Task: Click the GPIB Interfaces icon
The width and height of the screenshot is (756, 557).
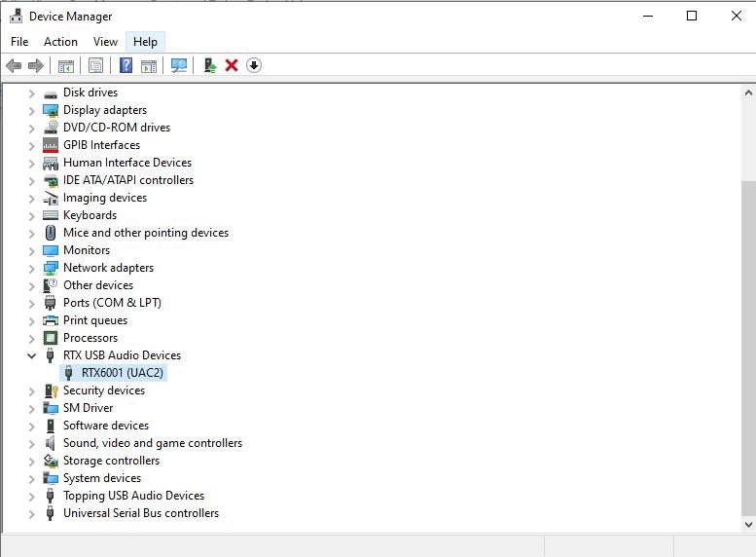Action: 51,145
